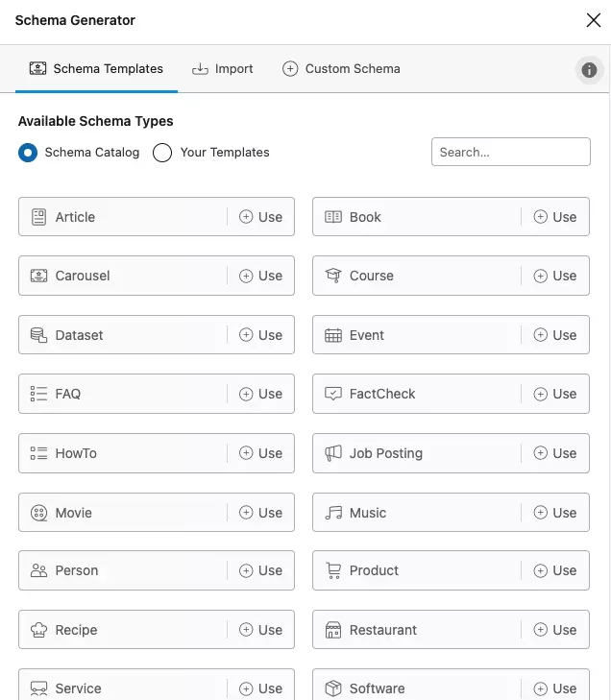The width and height of the screenshot is (611, 700).
Task: Use the Restaurant schema template
Action: click(554, 630)
